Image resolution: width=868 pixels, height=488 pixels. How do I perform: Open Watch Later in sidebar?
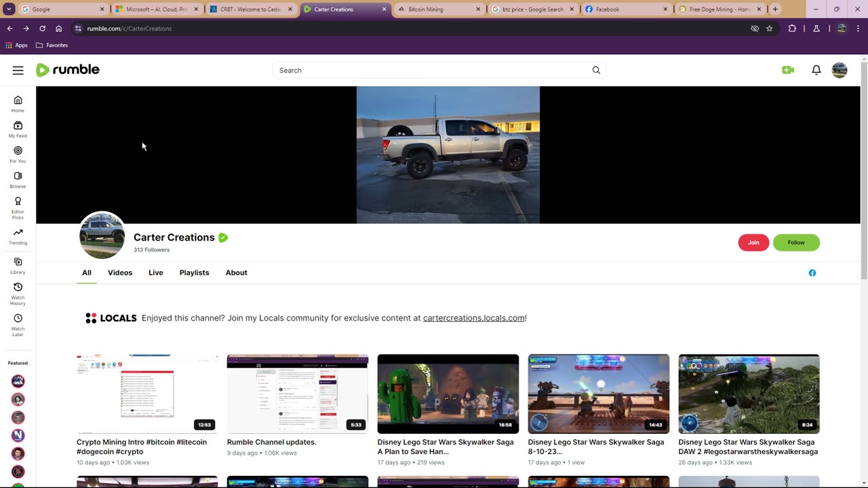[18, 325]
